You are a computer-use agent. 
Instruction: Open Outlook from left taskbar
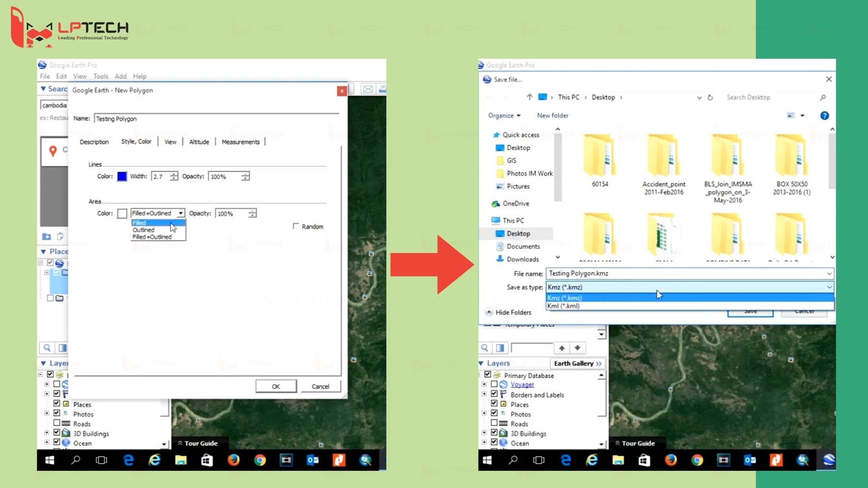click(x=312, y=460)
